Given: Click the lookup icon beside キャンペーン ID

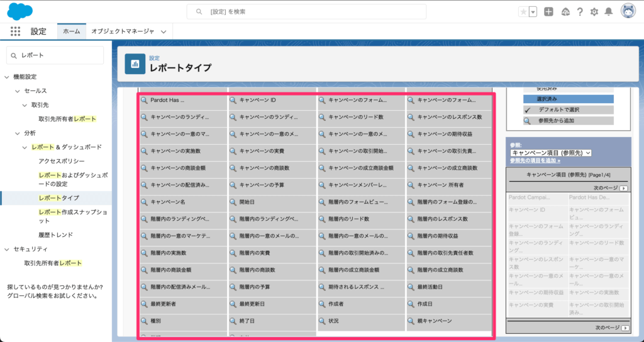Looking at the screenshot, I should coord(233,100).
